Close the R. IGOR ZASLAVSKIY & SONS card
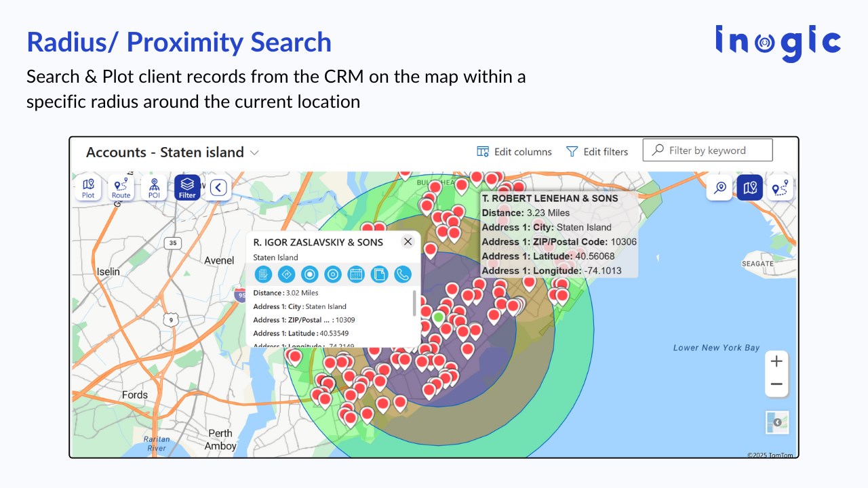Viewport: 868px width, 488px height. 408,241
